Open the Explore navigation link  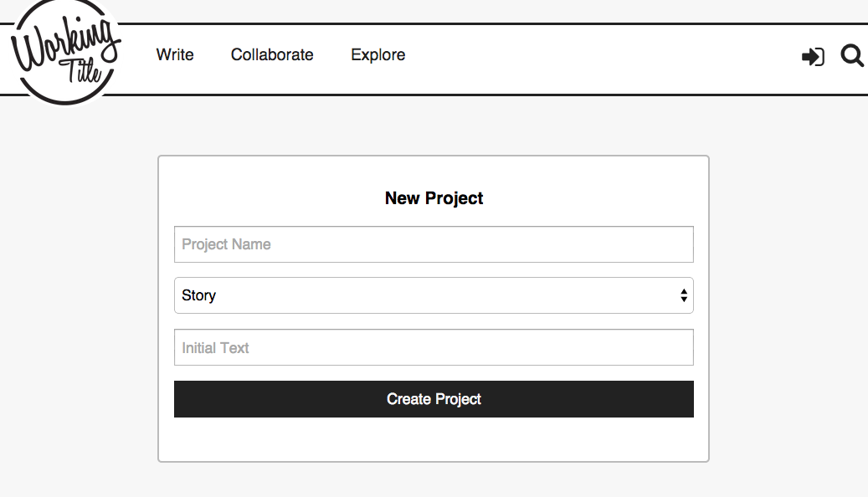pos(378,54)
